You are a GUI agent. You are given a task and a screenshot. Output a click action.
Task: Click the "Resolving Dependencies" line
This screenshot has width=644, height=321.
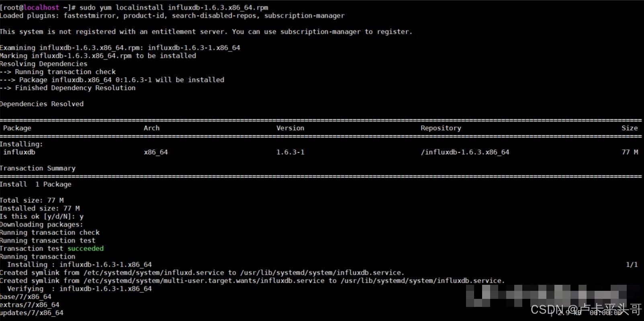point(43,64)
